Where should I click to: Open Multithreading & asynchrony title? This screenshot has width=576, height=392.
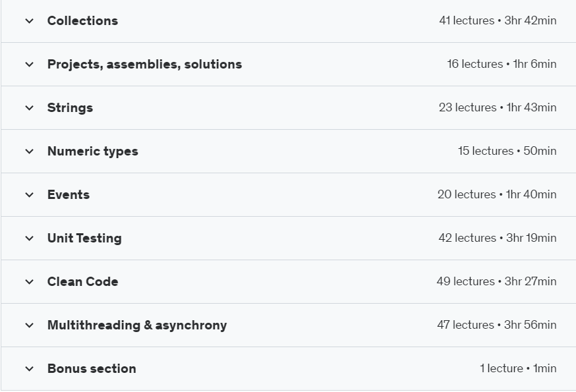(136, 325)
